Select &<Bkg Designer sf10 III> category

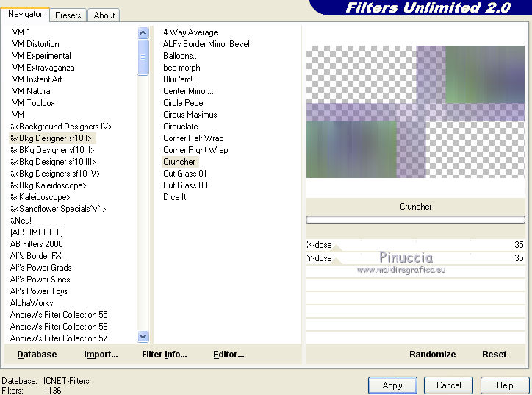click(x=53, y=162)
